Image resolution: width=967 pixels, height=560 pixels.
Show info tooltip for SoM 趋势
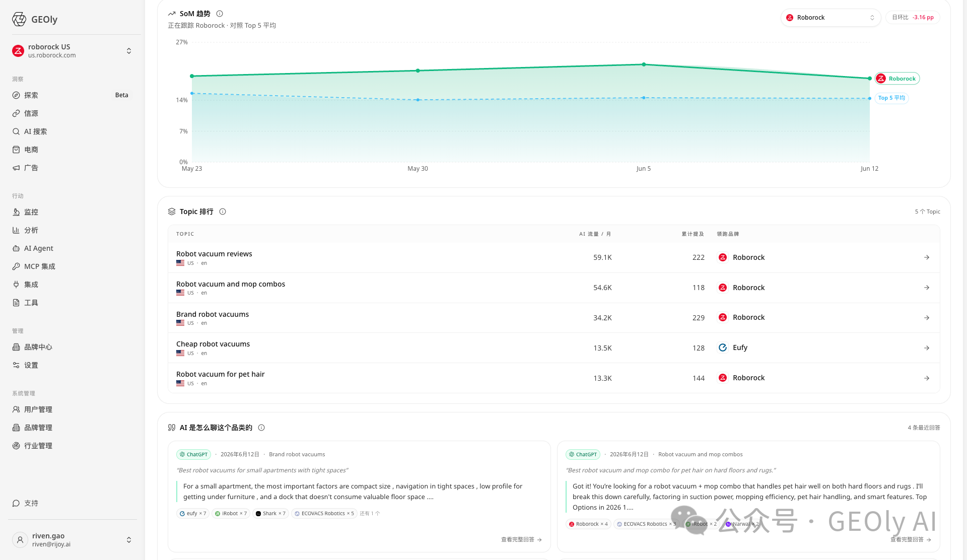pyautogui.click(x=220, y=14)
